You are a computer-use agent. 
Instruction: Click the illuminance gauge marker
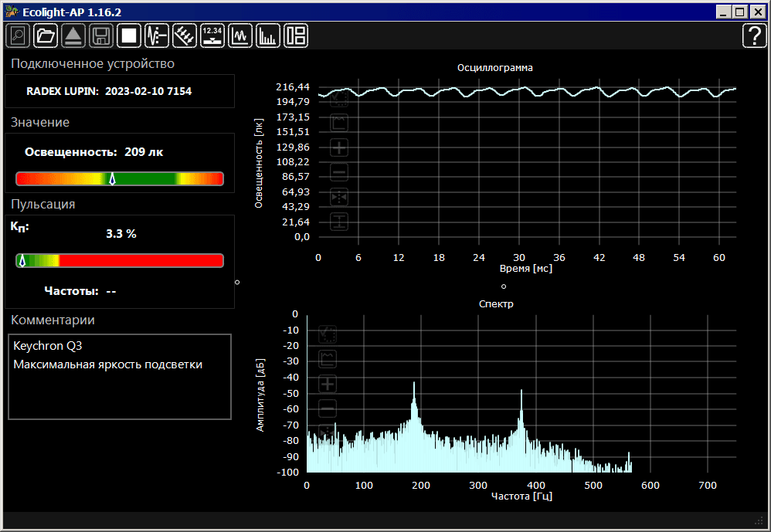[112, 179]
